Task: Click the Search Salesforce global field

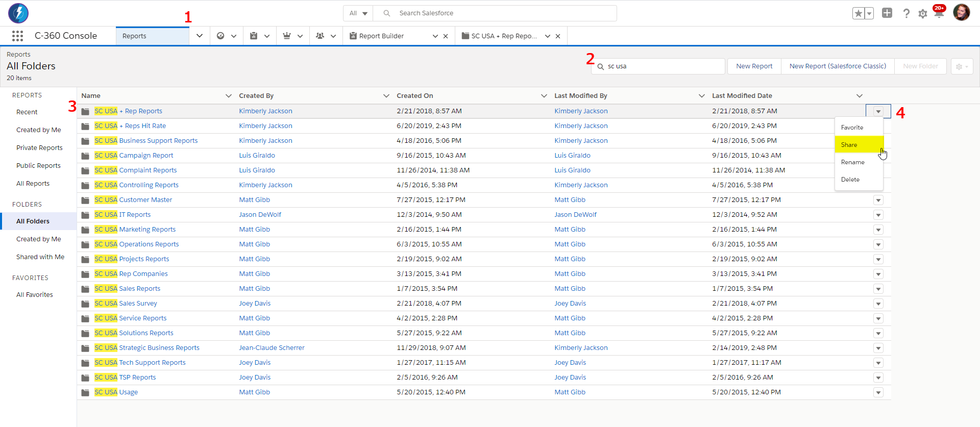Action: [x=495, y=13]
